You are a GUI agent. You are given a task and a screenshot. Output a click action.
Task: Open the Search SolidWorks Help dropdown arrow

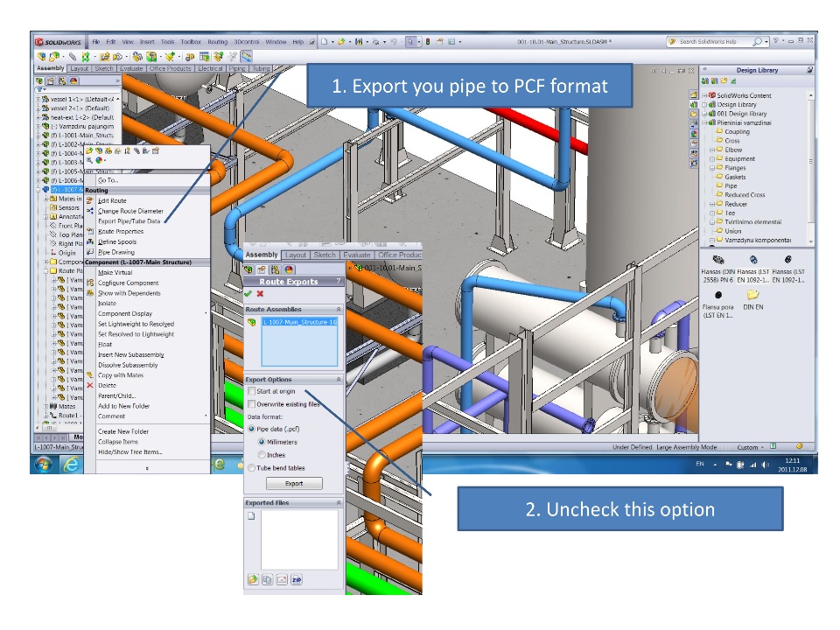(x=766, y=42)
